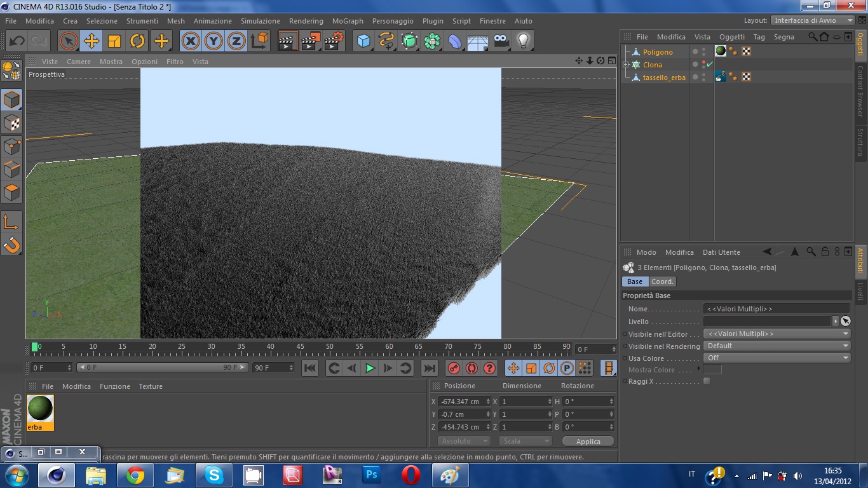
Task: Switch to Texture mode checkered cube
Action: pos(12,123)
